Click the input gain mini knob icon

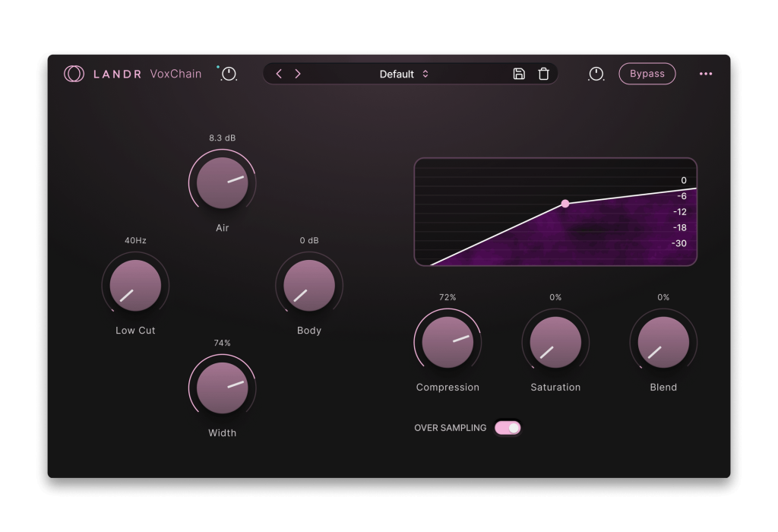coord(229,74)
